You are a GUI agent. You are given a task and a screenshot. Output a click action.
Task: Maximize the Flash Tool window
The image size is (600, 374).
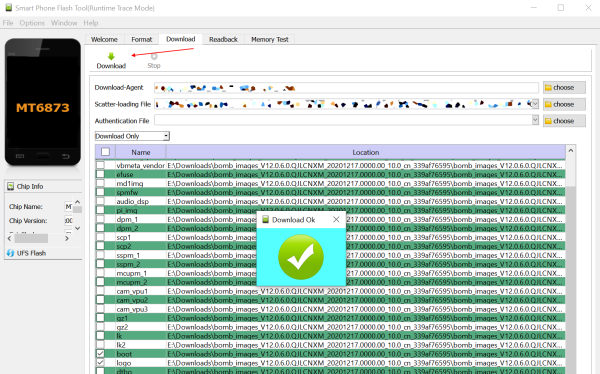(x=561, y=8)
